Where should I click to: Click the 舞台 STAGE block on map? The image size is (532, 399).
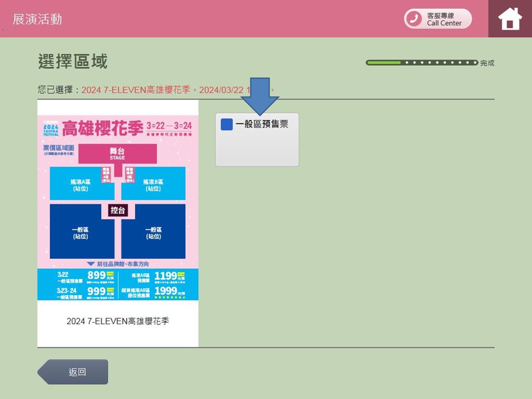point(117,154)
